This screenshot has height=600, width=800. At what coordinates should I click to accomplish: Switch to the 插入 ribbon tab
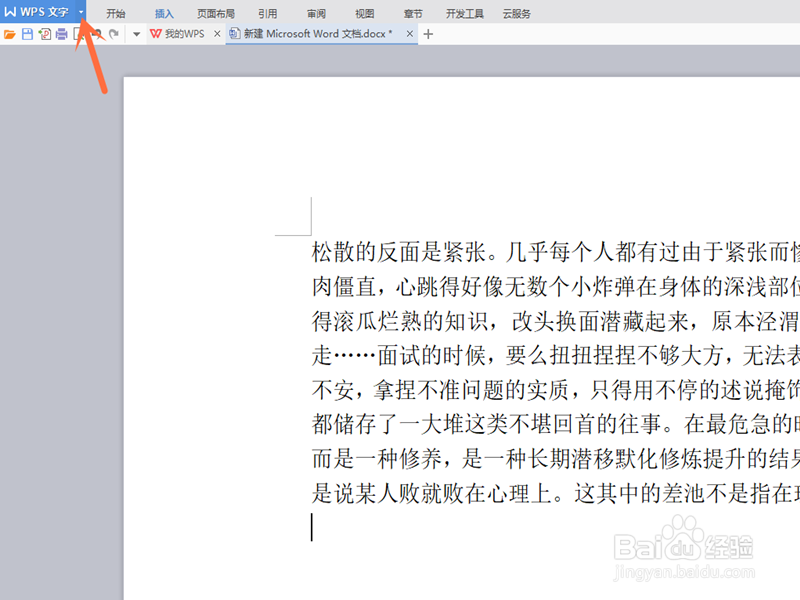point(164,14)
